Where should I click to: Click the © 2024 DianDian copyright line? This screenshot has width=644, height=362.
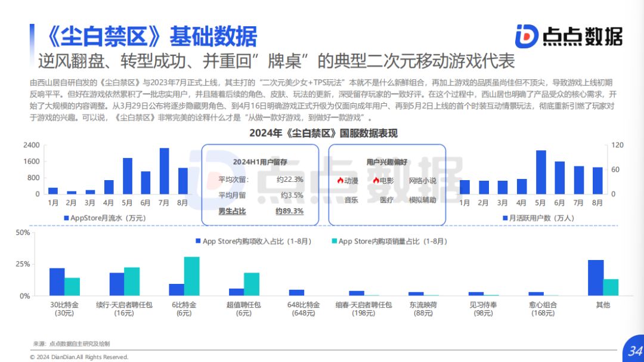pyautogui.click(x=79, y=357)
